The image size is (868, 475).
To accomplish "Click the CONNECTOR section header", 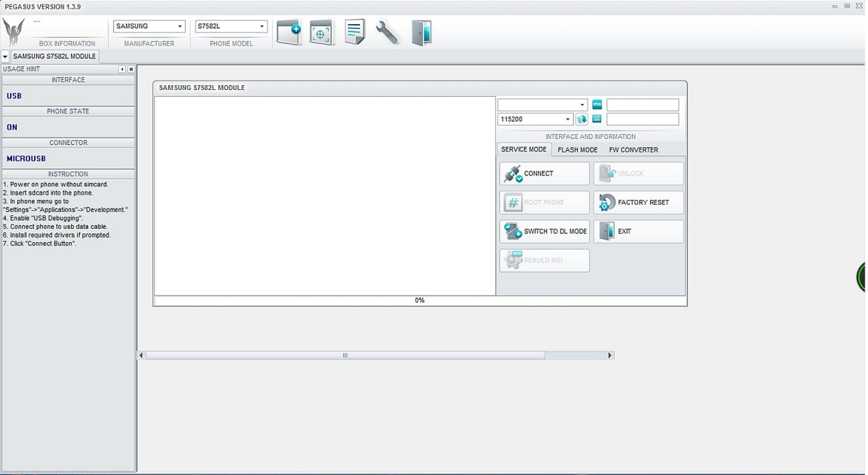I will (68, 142).
